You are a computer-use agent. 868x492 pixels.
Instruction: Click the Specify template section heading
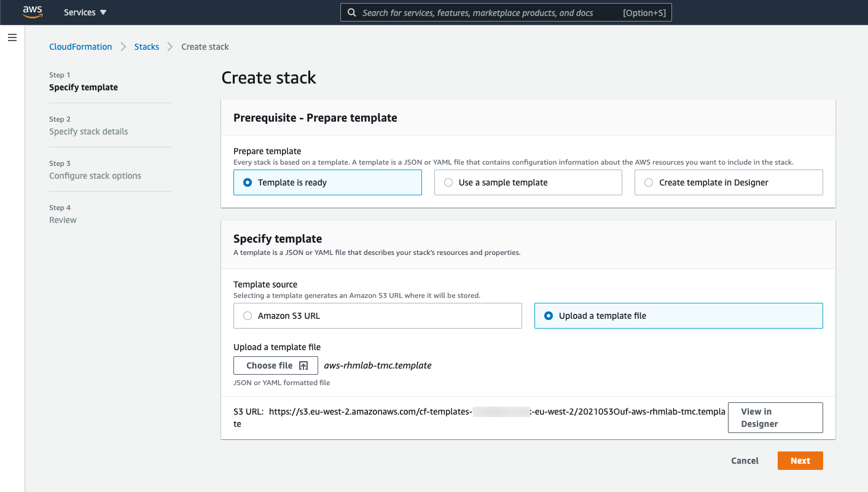click(x=278, y=239)
